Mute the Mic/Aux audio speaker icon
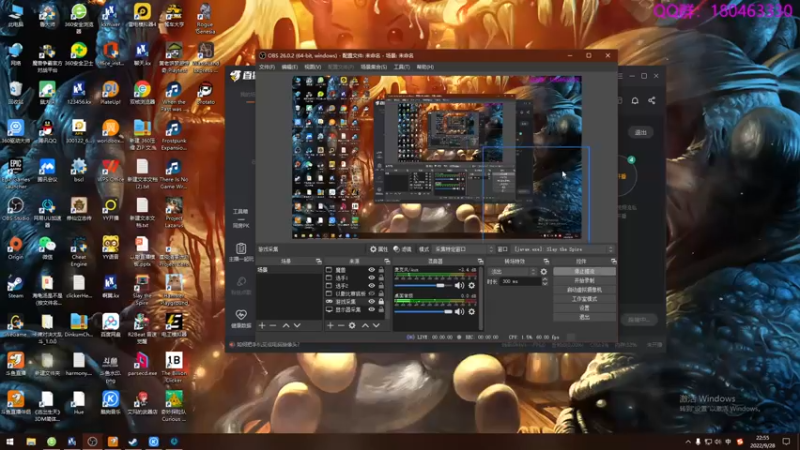800x450 pixels. (x=459, y=286)
